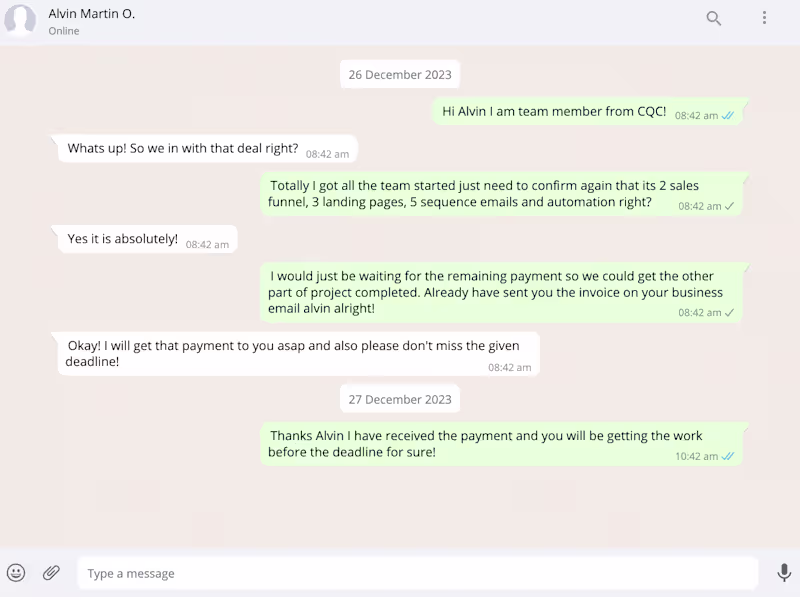The height and width of the screenshot is (600, 800).
Task: Click the 27 December 2023 date chip
Action: (x=400, y=399)
